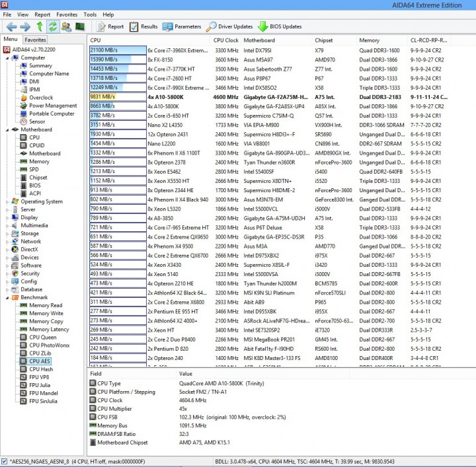Expand the Network node
The image size is (476, 467).
pos(7,242)
